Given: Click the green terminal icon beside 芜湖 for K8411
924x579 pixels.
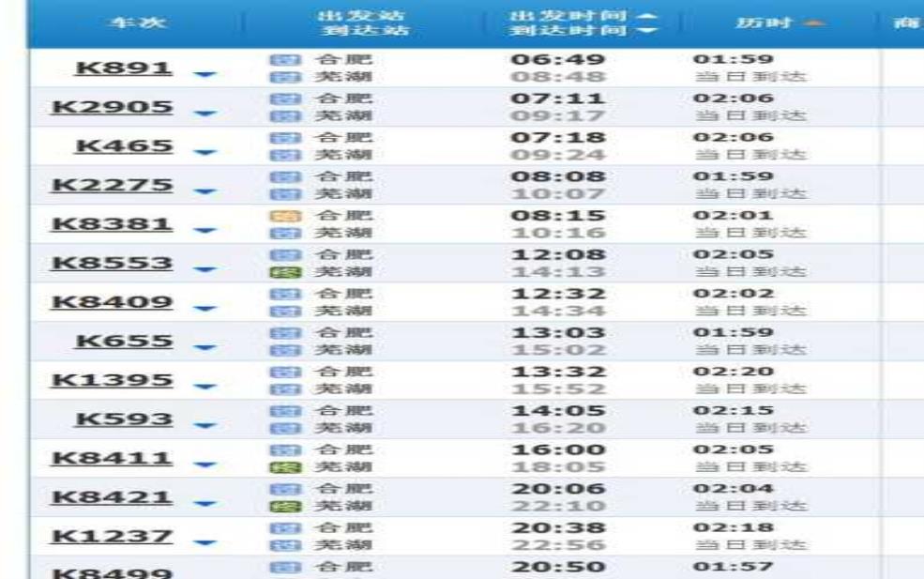Looking at the screenshot, I should pos(278,467).
